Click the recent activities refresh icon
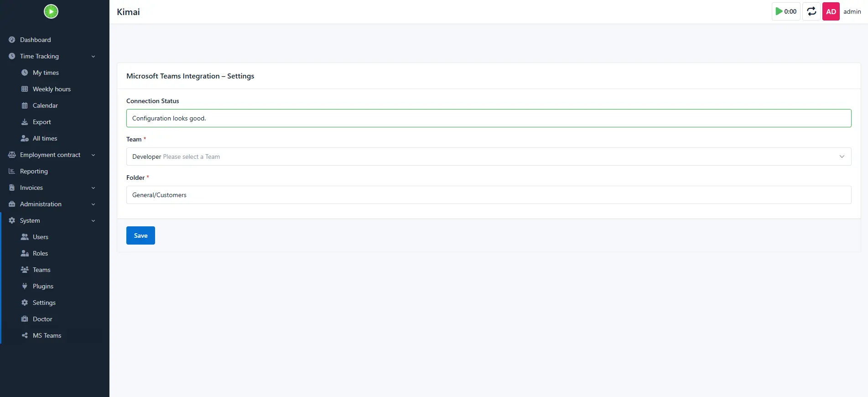This screenshot has height=397, width=868. 811,11
